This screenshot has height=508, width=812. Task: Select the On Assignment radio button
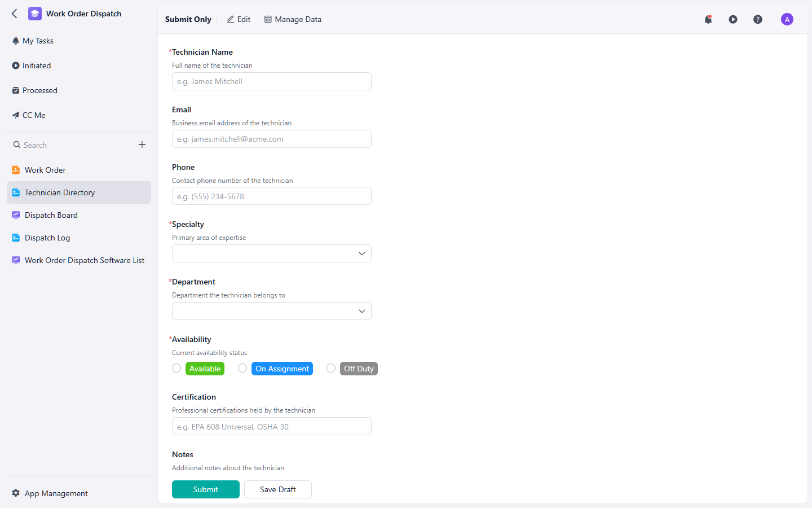[242, 368]
